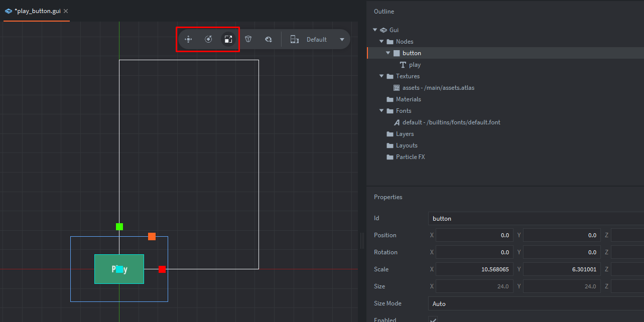The width and height of the screenshot is (644, 322).
Task: Toggle the Enabled checkbox in Properties
Action: [433, 319]
